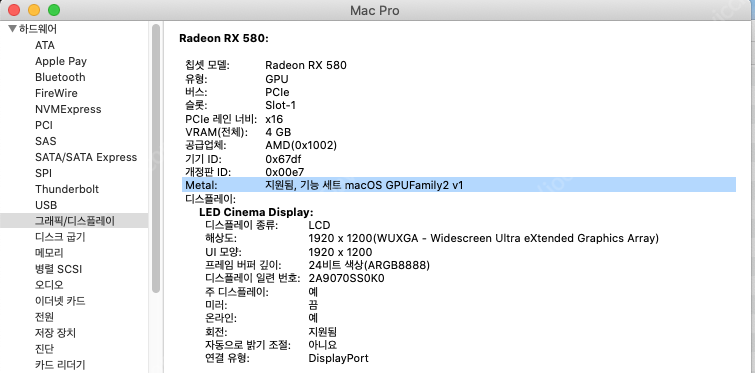Select ATA in the sidebar
Image resolution: width=755 pixels, height=373 pixels.
[45, 45]
